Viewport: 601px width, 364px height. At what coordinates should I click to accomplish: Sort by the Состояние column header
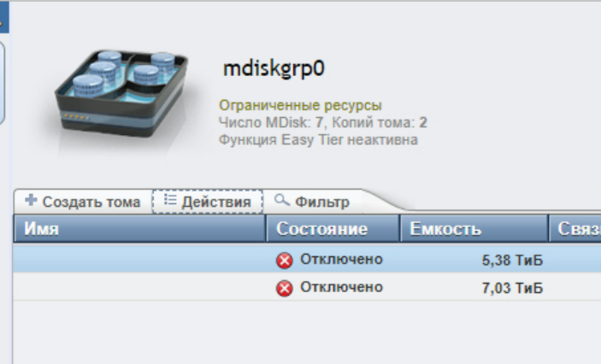tap(333, 229)
